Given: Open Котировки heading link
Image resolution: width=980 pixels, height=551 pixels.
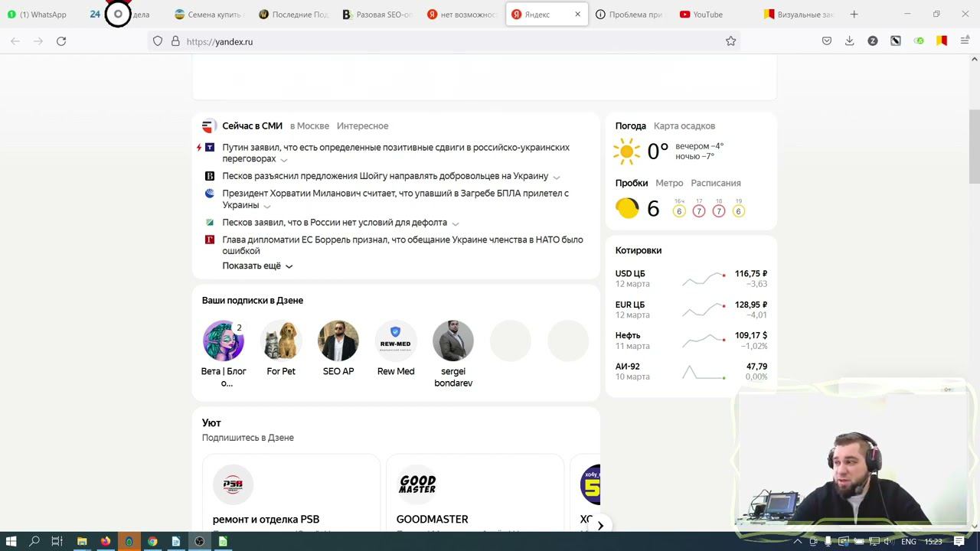Looking at the screenshot, I should point(639,250).
